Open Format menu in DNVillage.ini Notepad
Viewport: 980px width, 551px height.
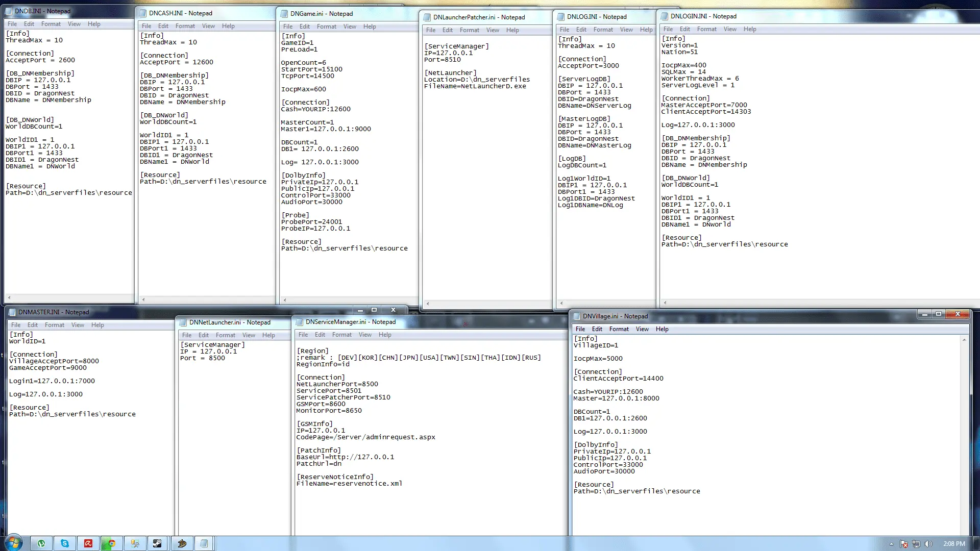(619, 329)
